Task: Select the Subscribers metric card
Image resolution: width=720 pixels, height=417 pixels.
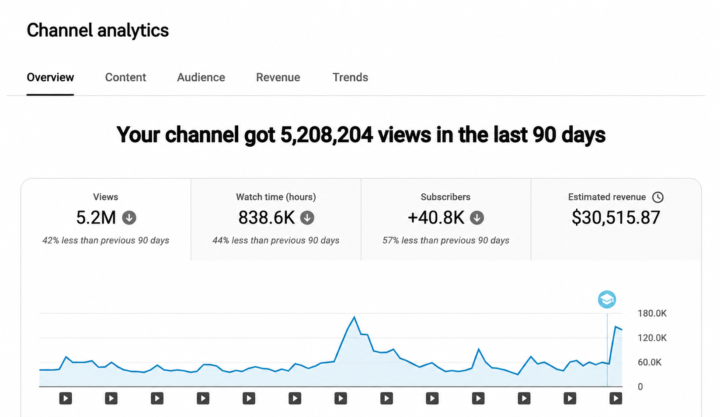Action: tap(446, 220)
